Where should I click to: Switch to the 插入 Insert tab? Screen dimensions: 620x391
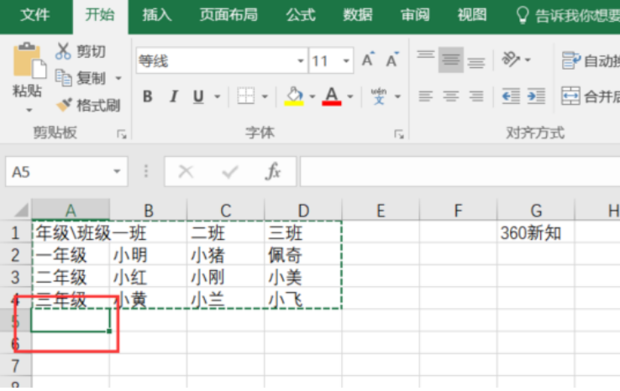(x=157, y=15)
